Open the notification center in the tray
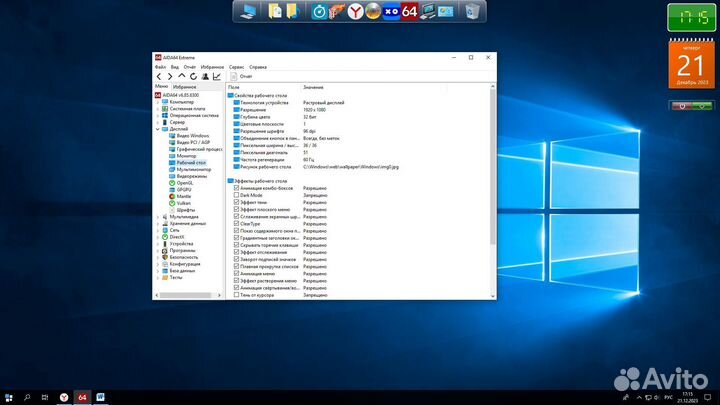 coord(708,398)
